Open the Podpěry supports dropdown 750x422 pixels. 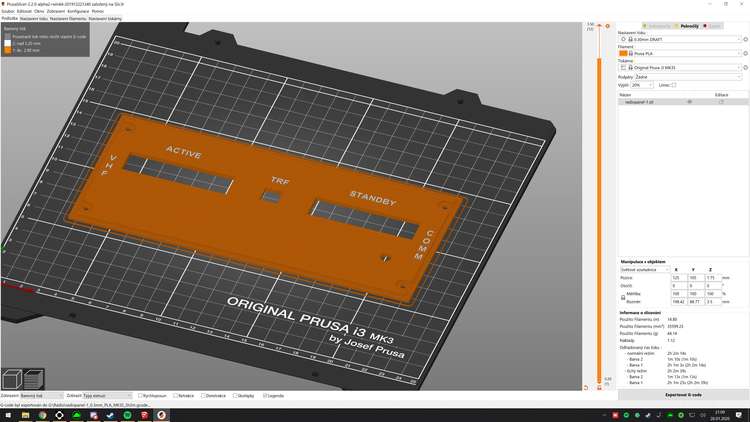tap(688, 77)
